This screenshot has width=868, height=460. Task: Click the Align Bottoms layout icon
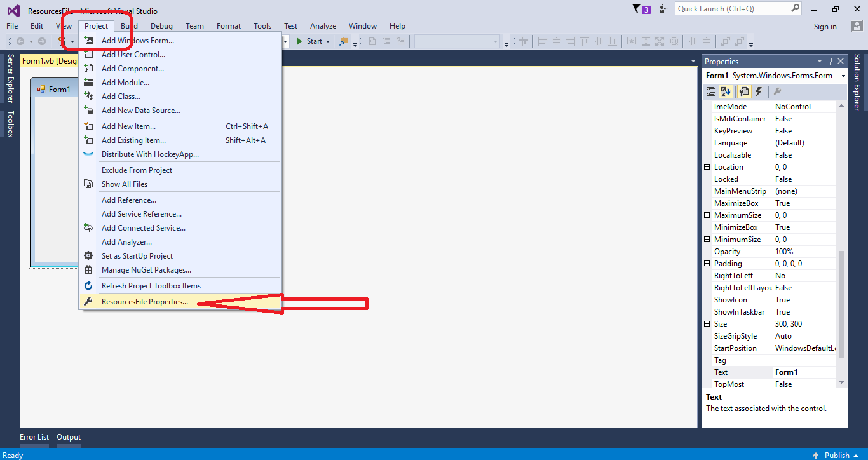(x=613, y=41)
